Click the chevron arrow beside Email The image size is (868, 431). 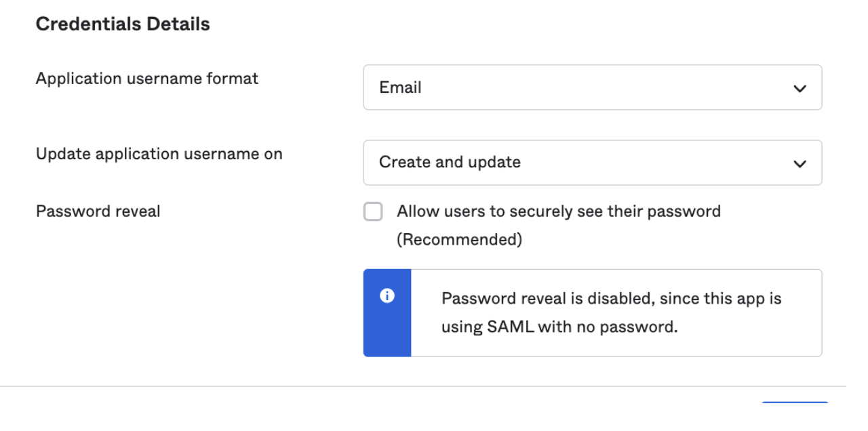(x=800, y=89)
